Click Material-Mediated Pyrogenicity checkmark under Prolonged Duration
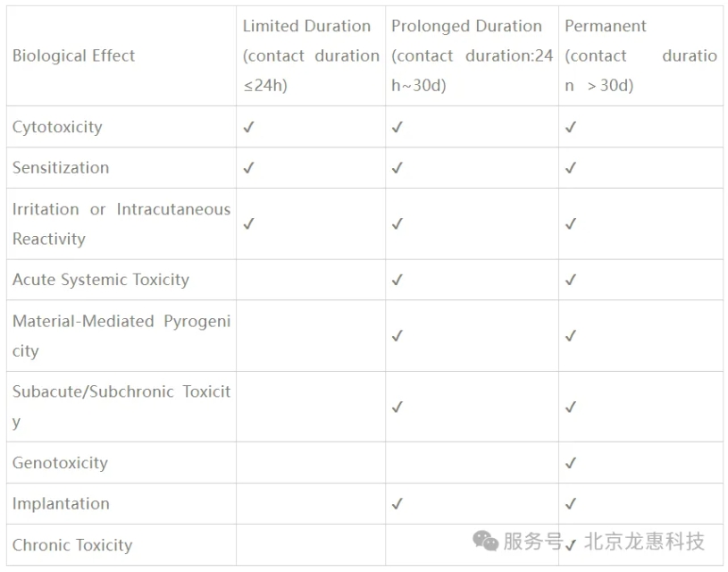The width and height of the screenshot is (728, 572). tap(397, 336)
